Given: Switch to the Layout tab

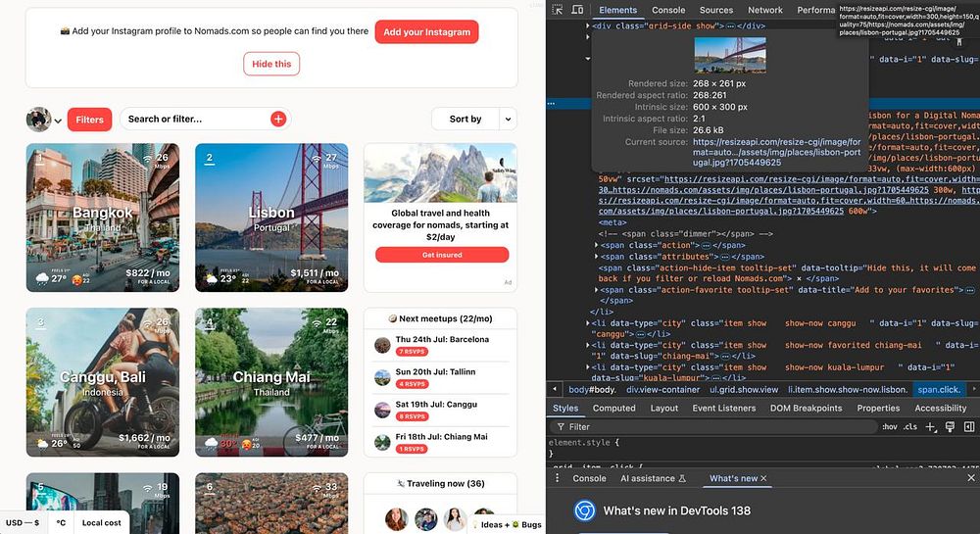Looking at the screenshot, I should point(663,408).
